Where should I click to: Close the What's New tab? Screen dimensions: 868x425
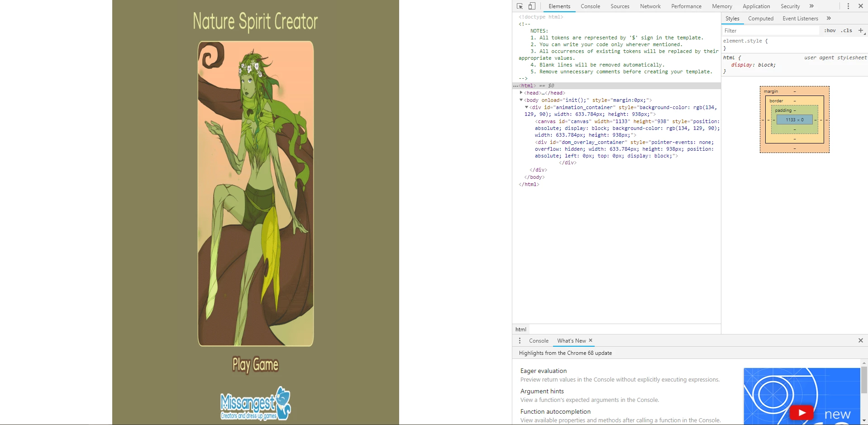point(591,340)
